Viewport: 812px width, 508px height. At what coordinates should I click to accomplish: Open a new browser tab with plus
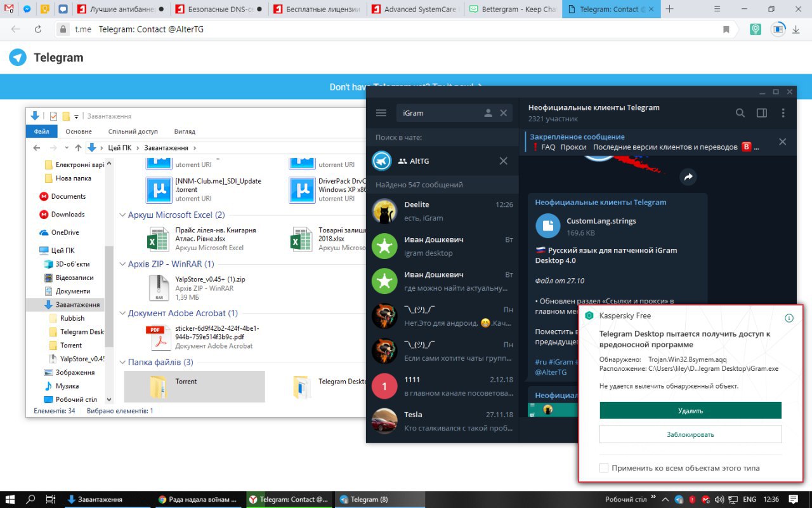(669, 10)
